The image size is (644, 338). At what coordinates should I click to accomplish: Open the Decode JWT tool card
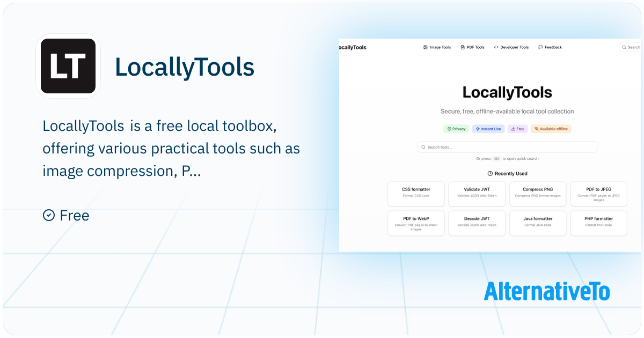477,223
